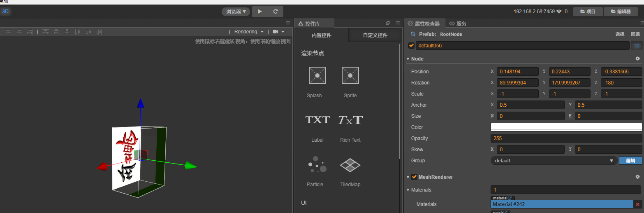Viewport: 644px width, 213px height.
Task: Remove Material #242 with red X
Action: pyautogui.click(x=637, y=204)
